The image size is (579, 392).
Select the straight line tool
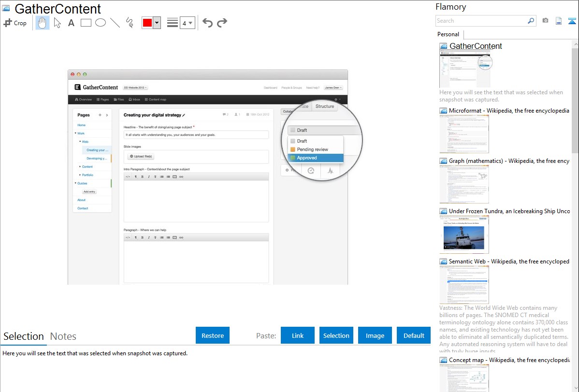point(115,23)
